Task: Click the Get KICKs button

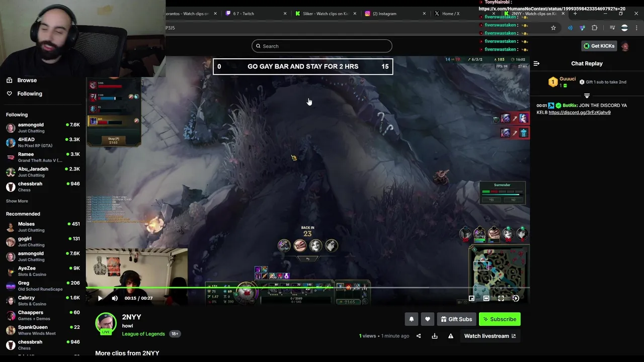Action: (x=599, y=46)
